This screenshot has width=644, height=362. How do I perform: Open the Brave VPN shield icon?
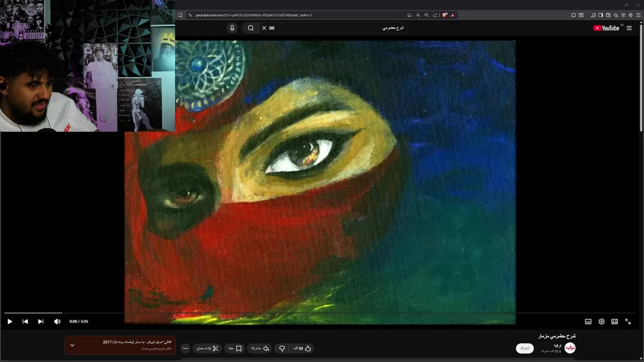(623, 15)
